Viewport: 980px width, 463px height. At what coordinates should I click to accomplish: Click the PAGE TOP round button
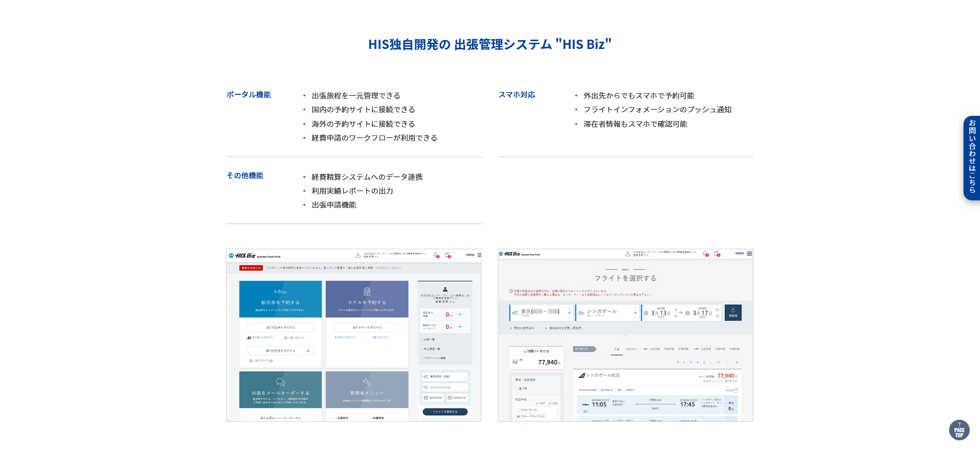click(x=959, y=430)
